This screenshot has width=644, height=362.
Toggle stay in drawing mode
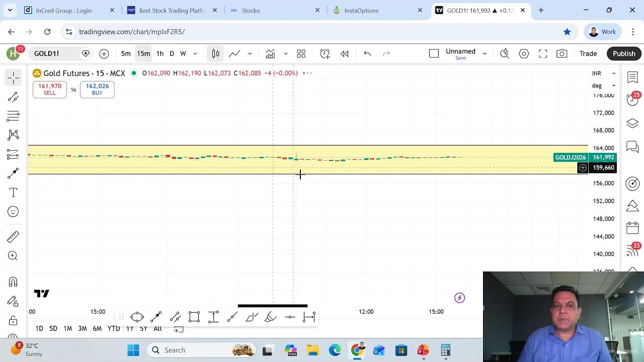pyautogui.click(x=13, y=301)
